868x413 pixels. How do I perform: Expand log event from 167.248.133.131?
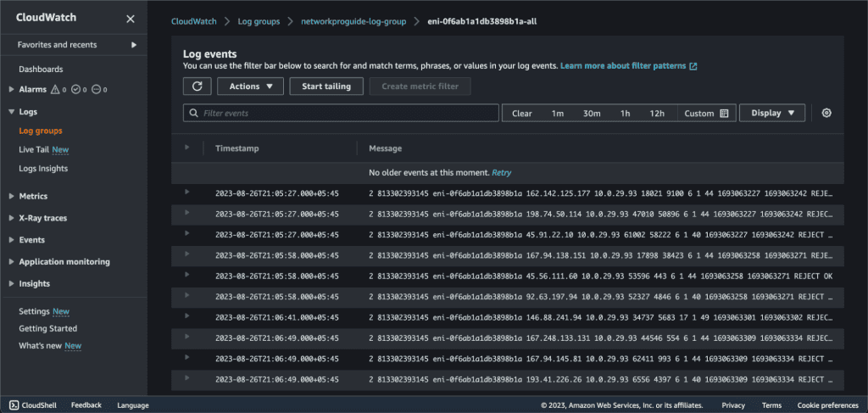(187, 336)
